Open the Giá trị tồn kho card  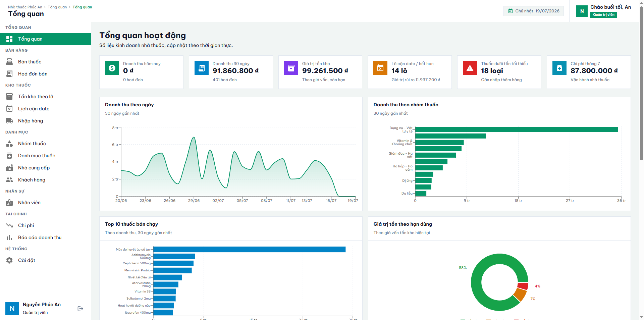coord(320,72)
